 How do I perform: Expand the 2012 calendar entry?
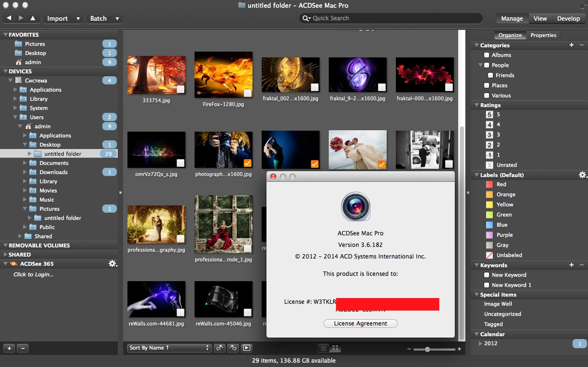[480, 343]
